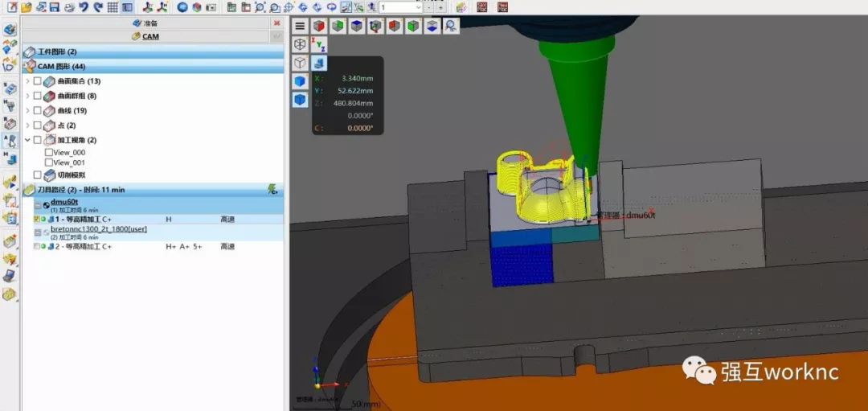Click the 'H+ A+ 5+' toolpath text
The width and height of the screenshot is (868, 411).
click(x=184, y=246)
